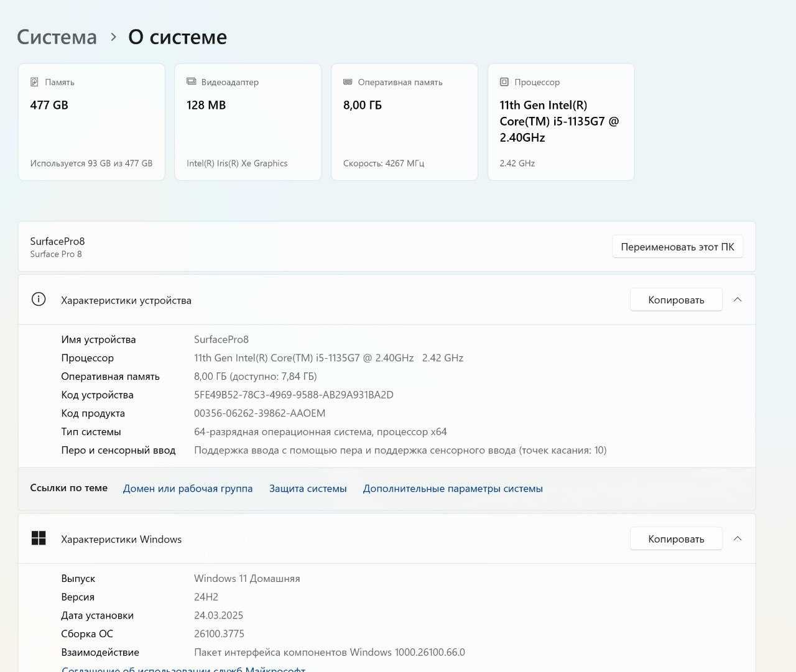
Task: Click the processor chip icon in Процессор card
Action: coord(504,82)
